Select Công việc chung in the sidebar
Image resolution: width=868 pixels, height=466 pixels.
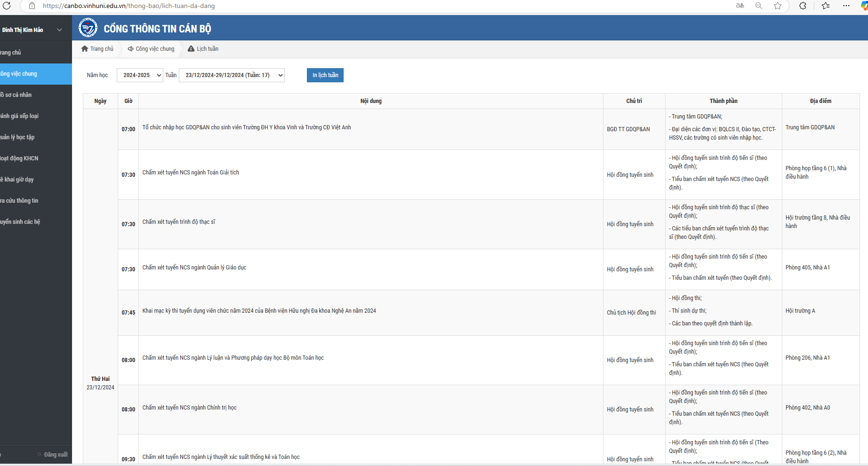click(x=36, y=74)
